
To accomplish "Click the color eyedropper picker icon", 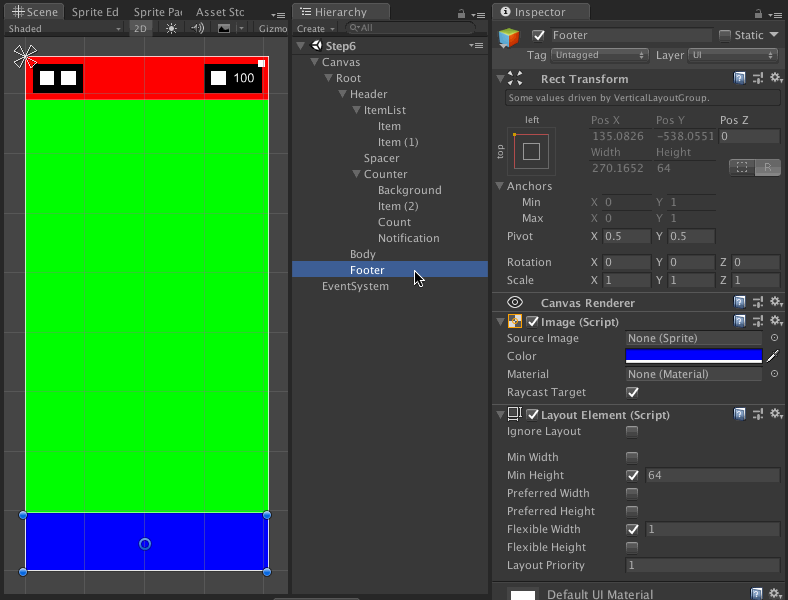I will pyautogui.click(x=773, y=356).
